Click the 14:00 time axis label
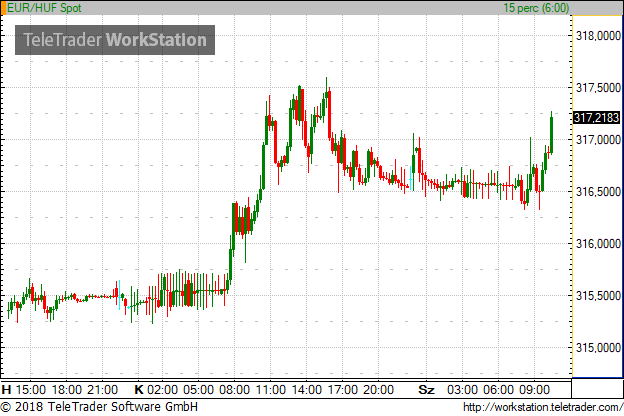This screenshot has width=624, height=416. tap(306, 389)
